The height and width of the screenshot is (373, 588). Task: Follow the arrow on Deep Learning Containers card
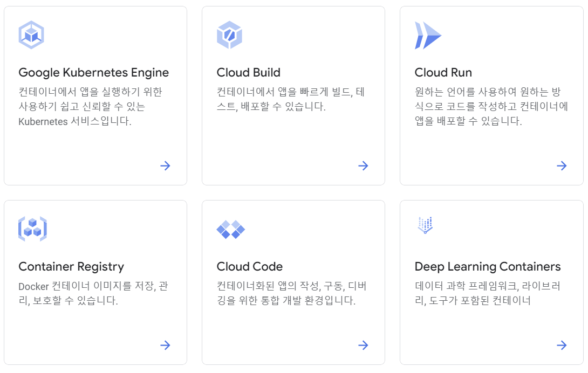click(x=562, y=346)
